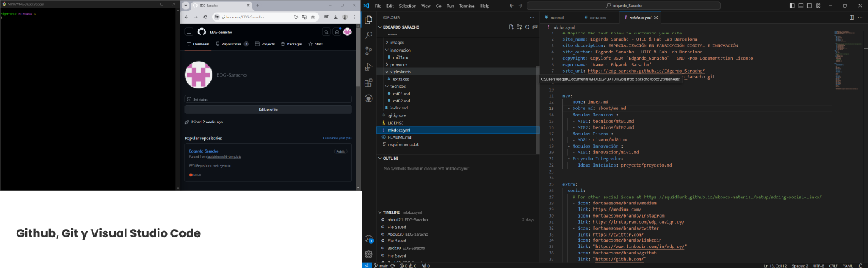Open the Stars tab on GitHub
868x271 pixels.
coord(316,44)
